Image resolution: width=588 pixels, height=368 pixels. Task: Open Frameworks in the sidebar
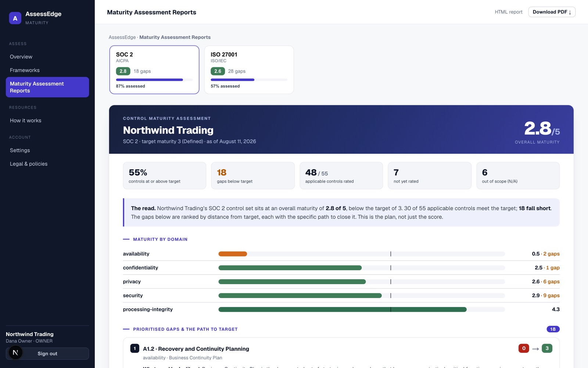47,70
